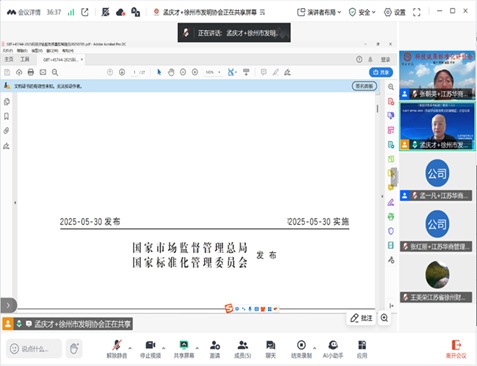Expand audio options arrow beside mute
The width and height of the screenshot is (477, 366).
[130, 348]
